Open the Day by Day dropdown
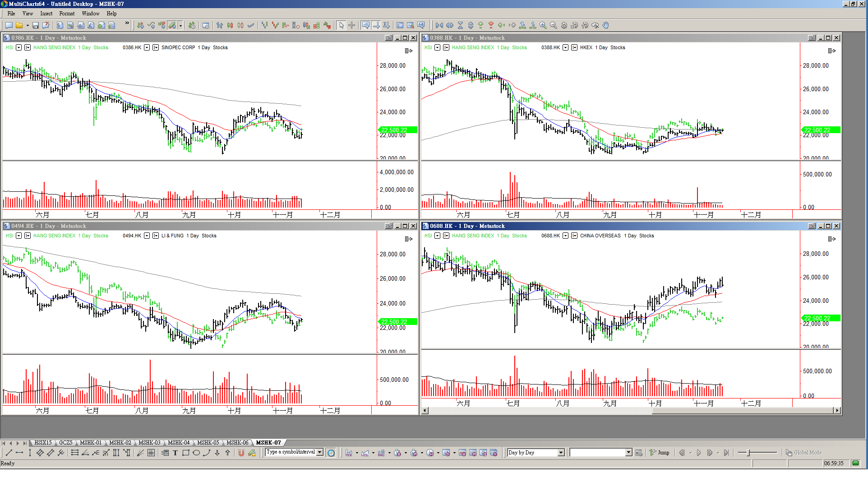Viewport: 868px width, 477px height. [561, 453]
